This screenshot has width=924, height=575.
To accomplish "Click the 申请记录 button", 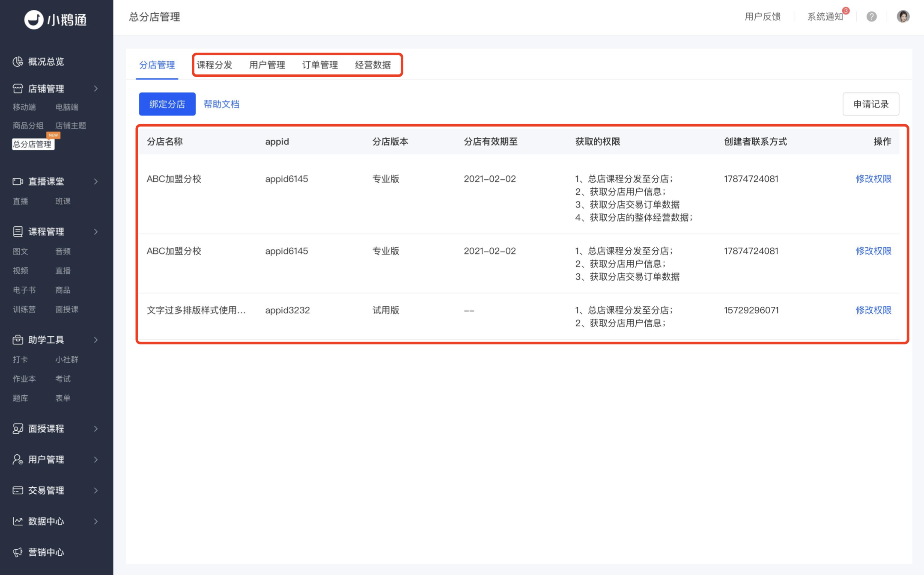I will tap(871, 104).
